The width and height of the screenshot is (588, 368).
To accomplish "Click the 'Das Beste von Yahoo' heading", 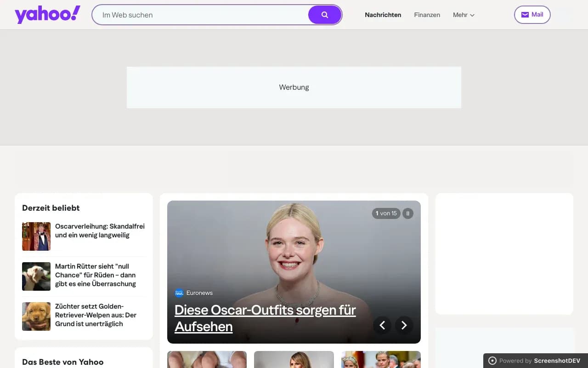I will click(63, 362).
